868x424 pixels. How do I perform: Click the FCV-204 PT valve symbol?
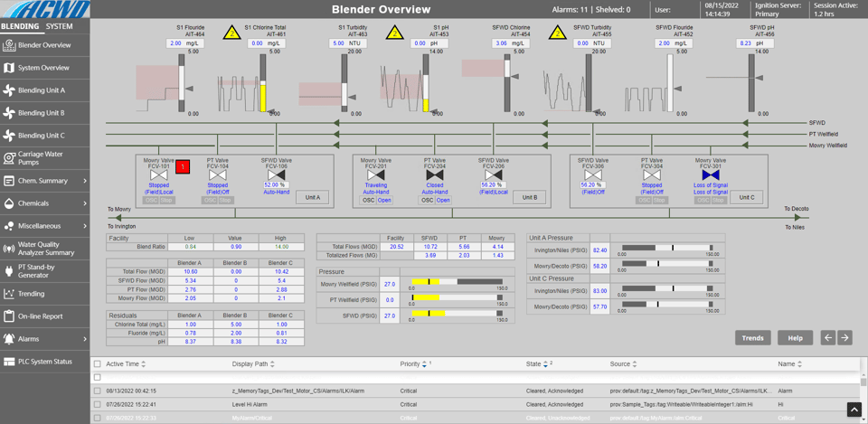435,174
